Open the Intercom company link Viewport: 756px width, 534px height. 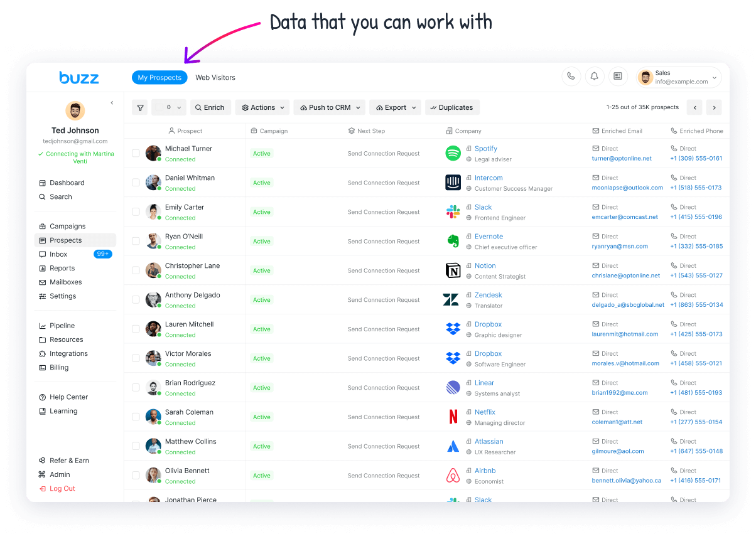(489, 178)
